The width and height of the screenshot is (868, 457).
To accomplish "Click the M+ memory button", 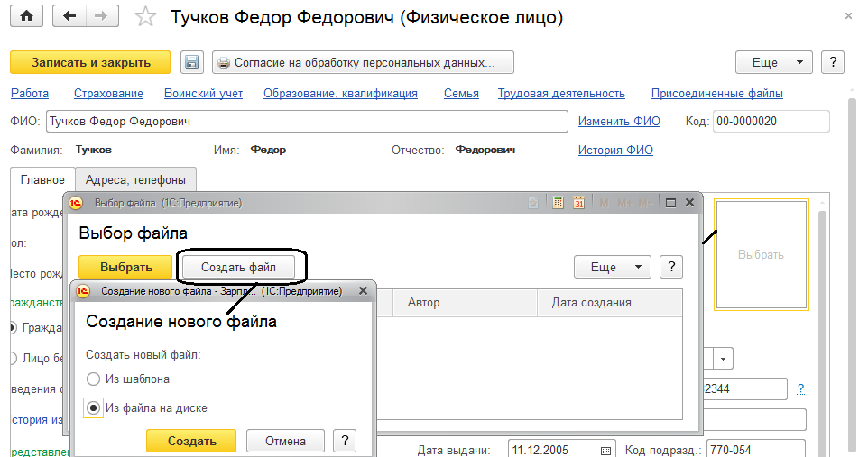I will (x=624, y=203).
